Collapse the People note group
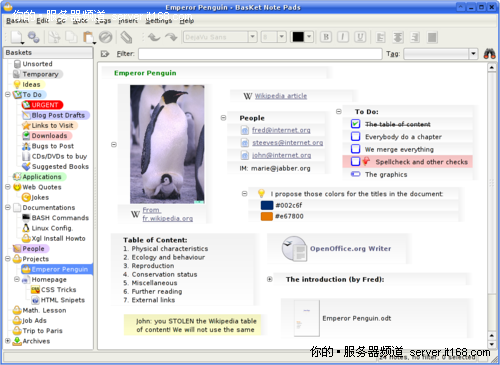 coord(223,118)
